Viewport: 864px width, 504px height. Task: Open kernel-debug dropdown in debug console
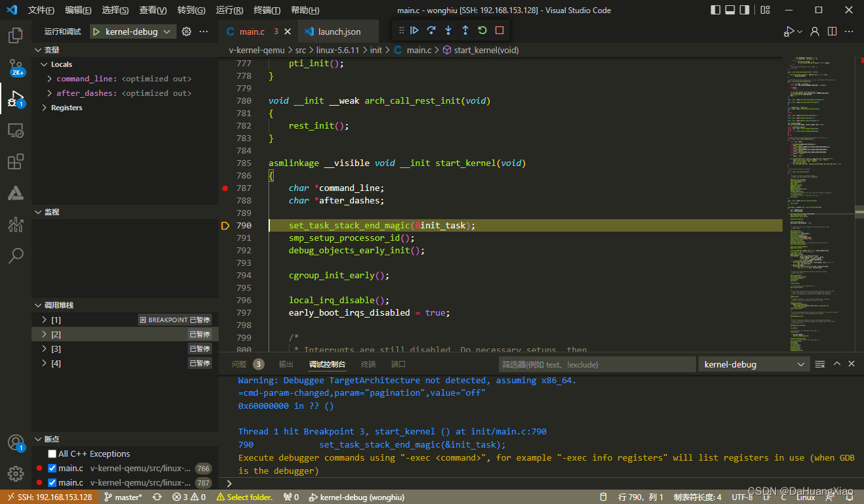754,364
